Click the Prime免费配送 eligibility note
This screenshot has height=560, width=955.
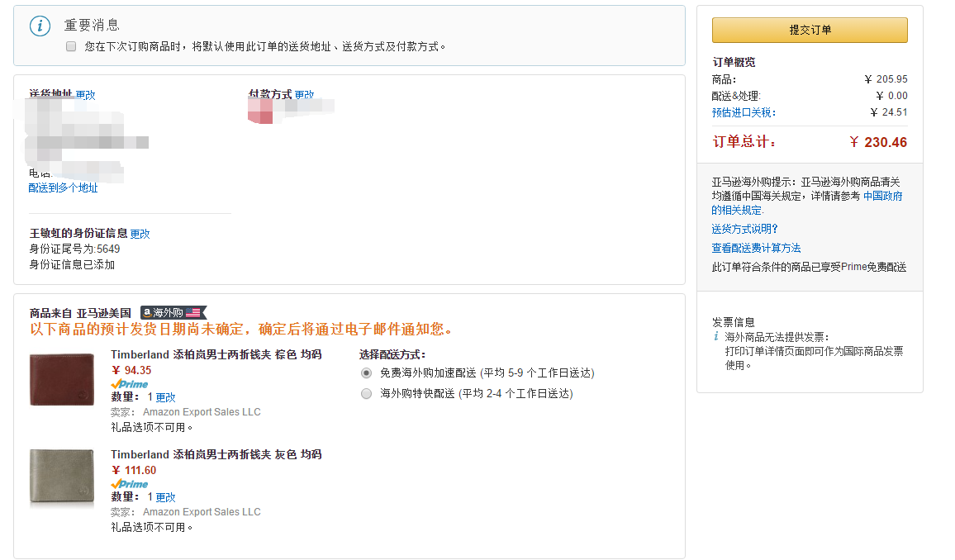809,267
